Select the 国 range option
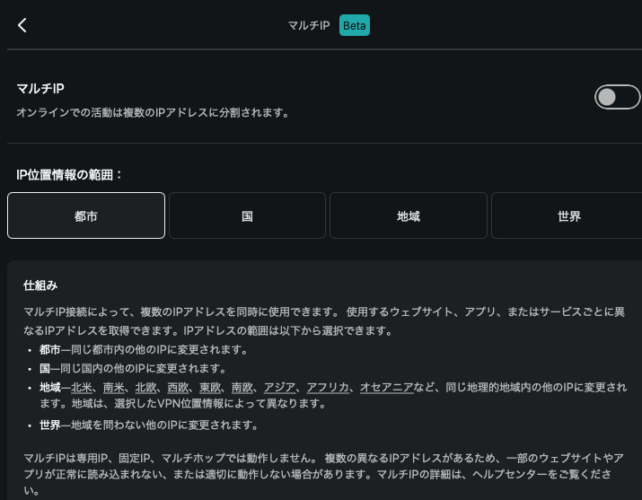The height and width of the screenshot is (500, 642). (x=247, y=215)
